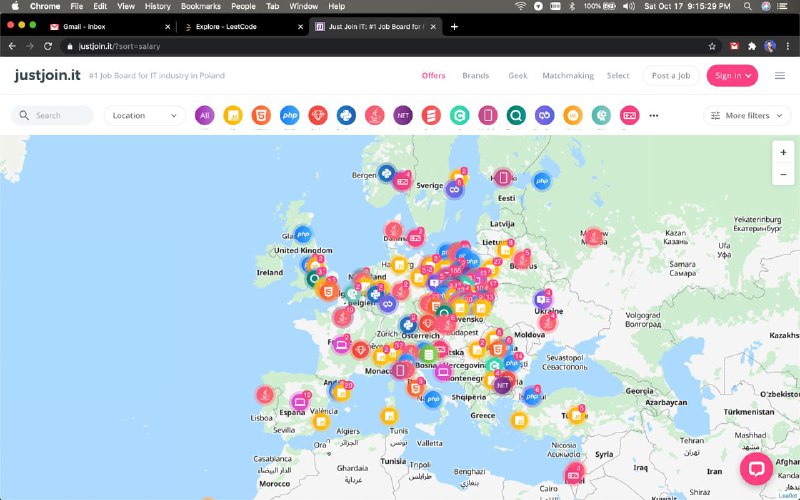Filter offers by .NET icon in toolbar
Viewport: 800px width, 500px height.
point(403,115)
